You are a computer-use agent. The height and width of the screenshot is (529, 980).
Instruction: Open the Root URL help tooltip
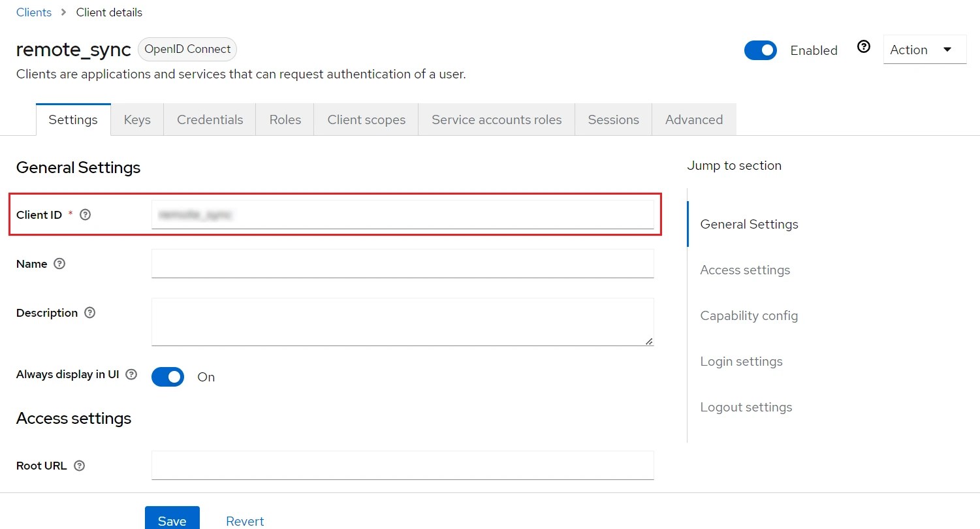pyautogui.click(x=79, y=466)
